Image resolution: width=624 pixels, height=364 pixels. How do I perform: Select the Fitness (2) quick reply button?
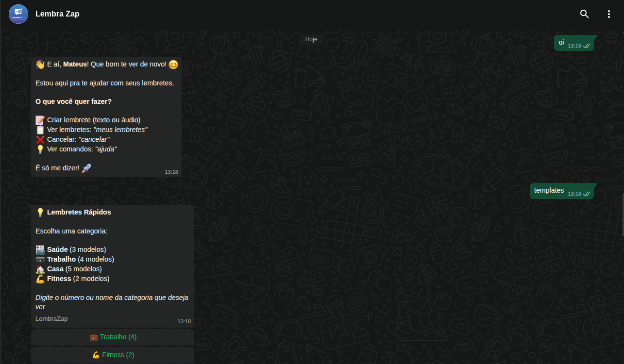tap(113, 354)
